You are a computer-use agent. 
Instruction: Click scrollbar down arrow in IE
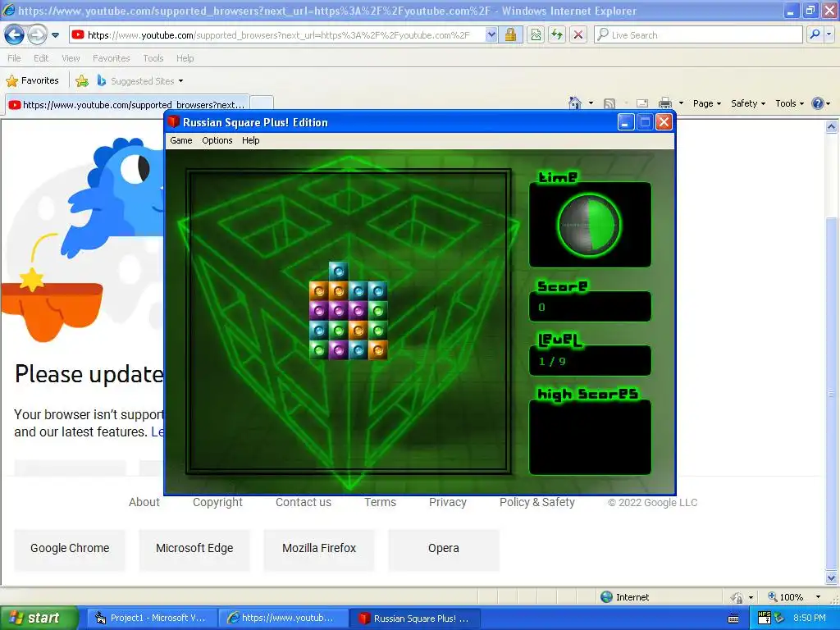[831, 577]
